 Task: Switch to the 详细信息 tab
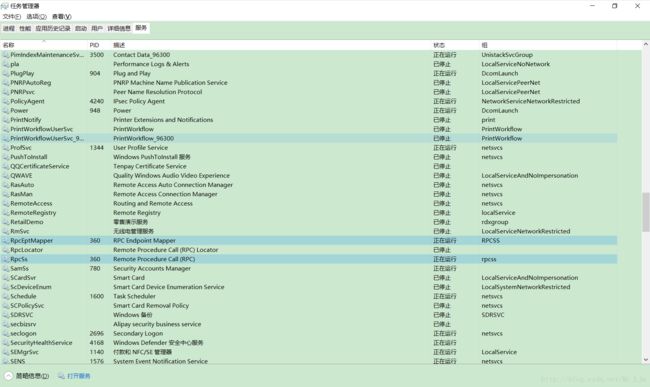[x=119, y=28]
